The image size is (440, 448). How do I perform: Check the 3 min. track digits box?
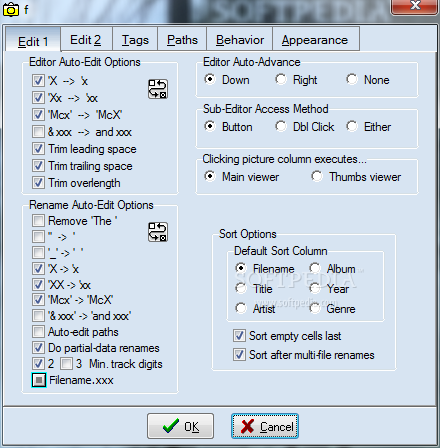pos(66,364)
